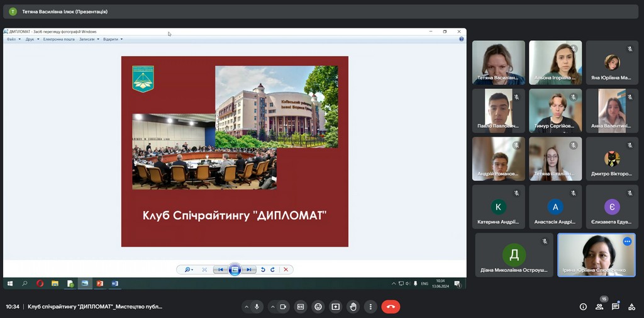Open the Файл menu in the photo viewer

[x=11, y=39]
